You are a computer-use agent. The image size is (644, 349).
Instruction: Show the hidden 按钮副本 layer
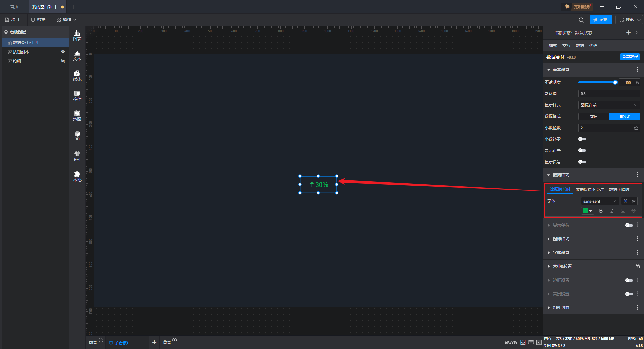63,52
